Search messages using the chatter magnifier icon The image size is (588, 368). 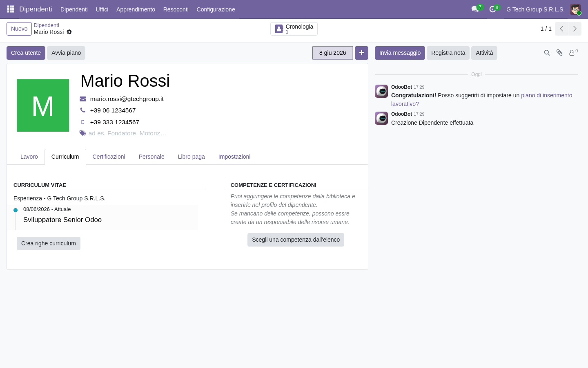coord(547,53)
